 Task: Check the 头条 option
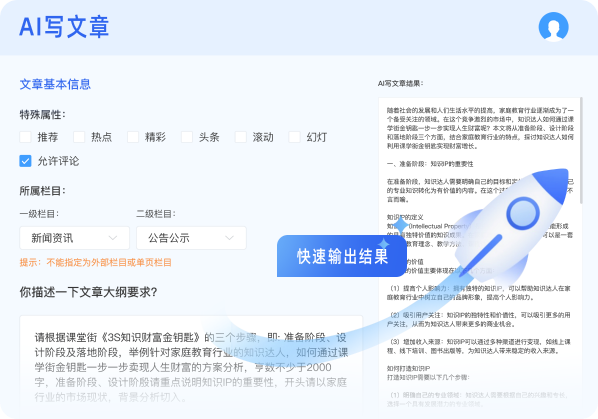pos(186,137)
